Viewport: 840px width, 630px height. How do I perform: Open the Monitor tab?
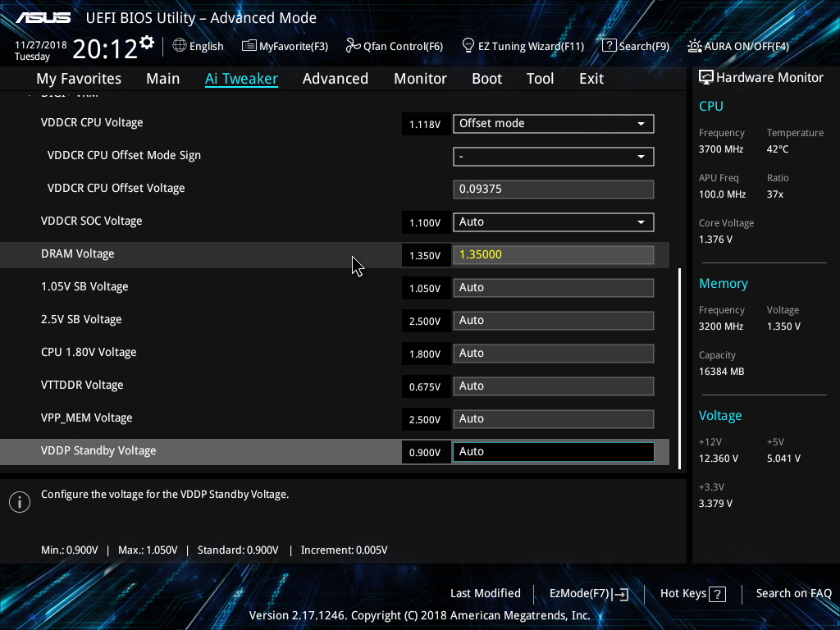click(x=421, y=79)
